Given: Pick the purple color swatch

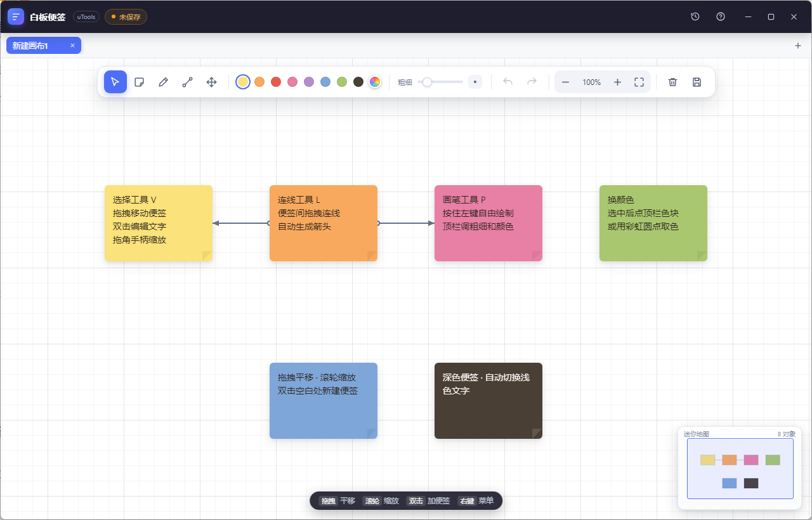Looking at the screenshot, I should (309, 82).
